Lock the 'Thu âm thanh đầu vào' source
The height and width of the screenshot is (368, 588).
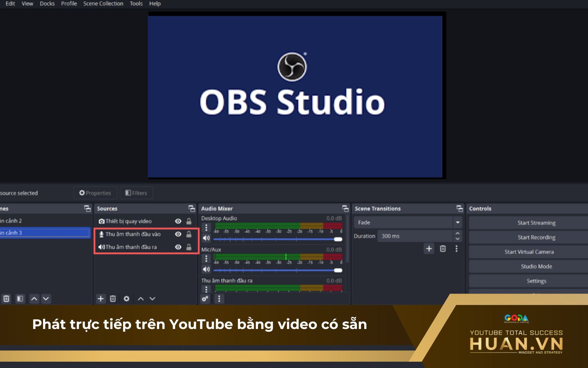pos(189,234)
